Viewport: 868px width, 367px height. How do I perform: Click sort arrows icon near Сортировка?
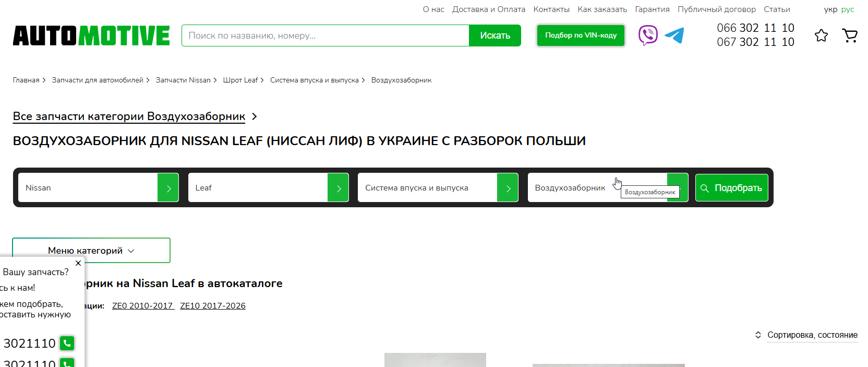click(x=758, y=335)
